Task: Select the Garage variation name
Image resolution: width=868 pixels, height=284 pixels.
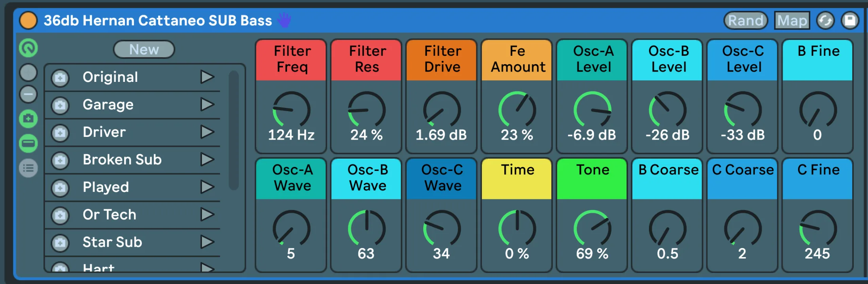Action: click(x=108, y=105)
